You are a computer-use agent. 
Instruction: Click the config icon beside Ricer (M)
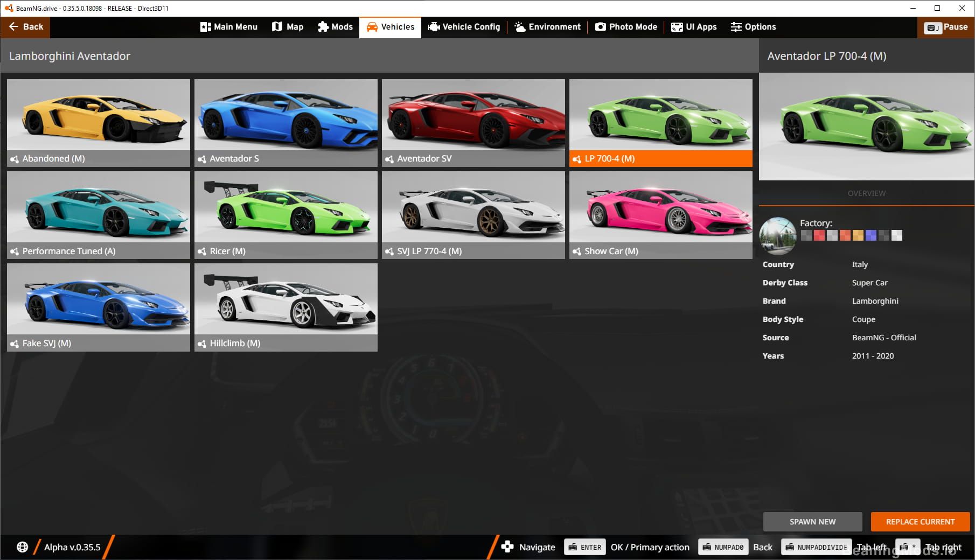point(202,251)
